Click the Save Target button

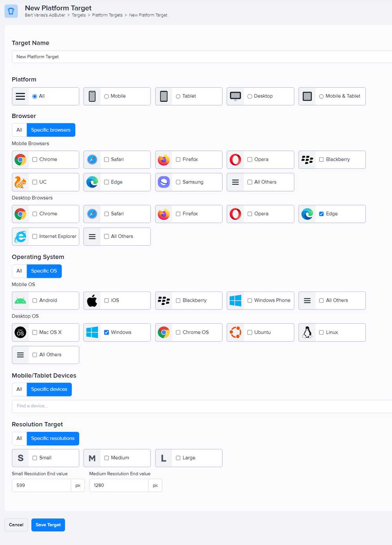pyautogui.click(x=48, y=525)
